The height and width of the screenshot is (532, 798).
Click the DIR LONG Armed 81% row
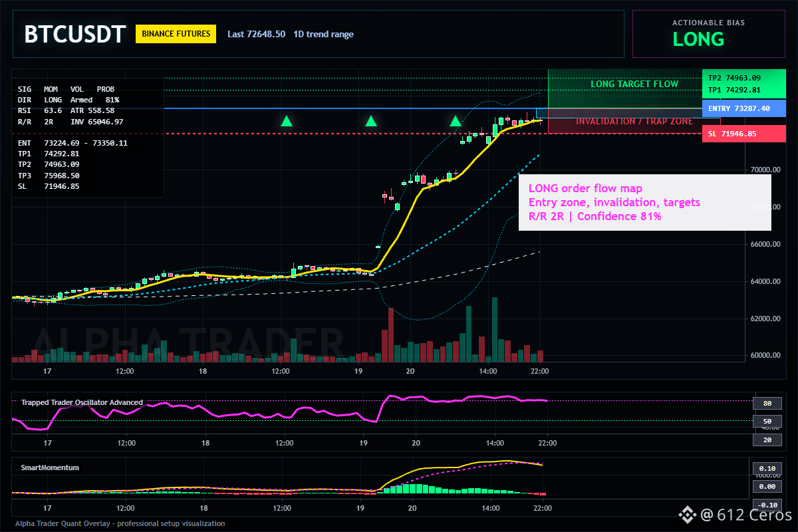pos(68,100)
